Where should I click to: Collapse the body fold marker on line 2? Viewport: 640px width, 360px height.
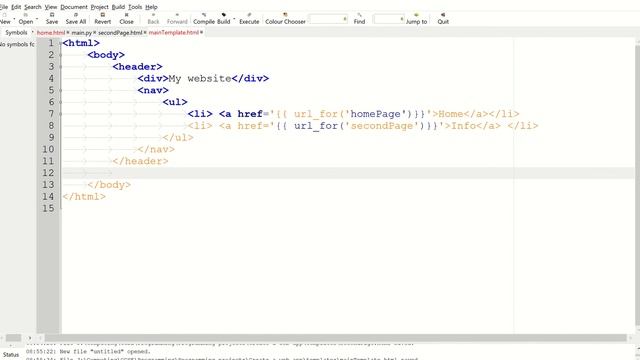coord(60,55)
